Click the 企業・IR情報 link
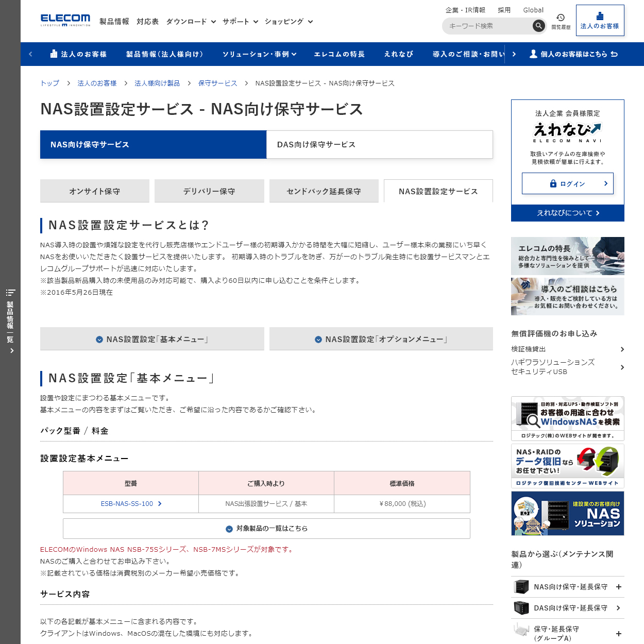 pyautogui.click(x=465, y=10)
